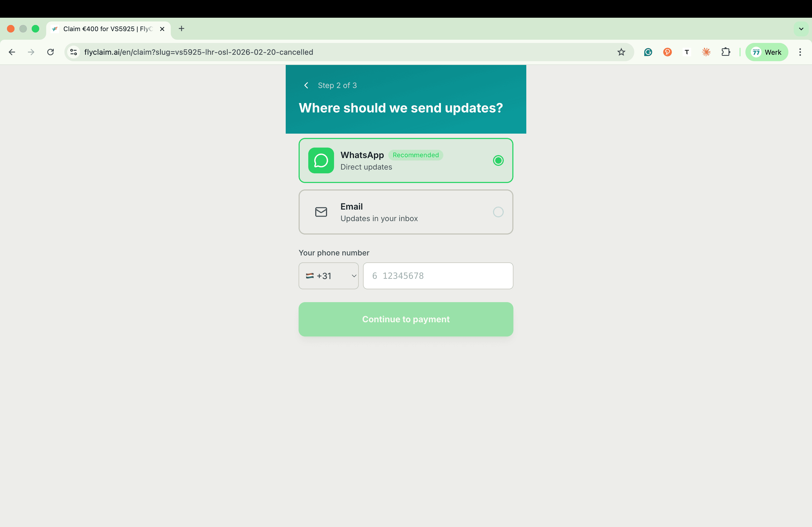Open the Grammarly extension icon
The height and width of the screenshot is (527, 812).
648,52
